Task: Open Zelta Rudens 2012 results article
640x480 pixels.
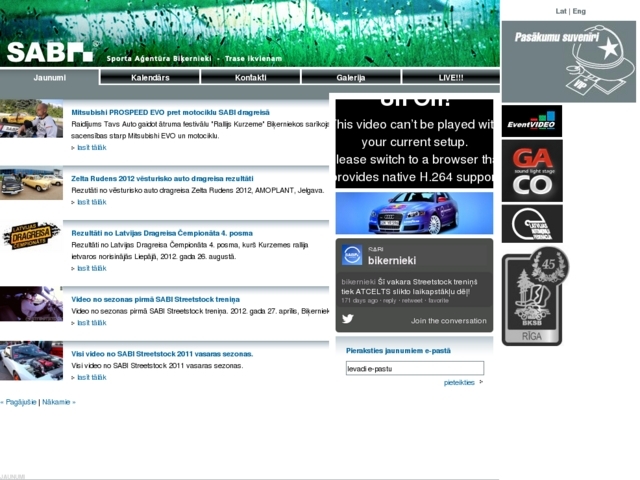Action: coord(162,178)
